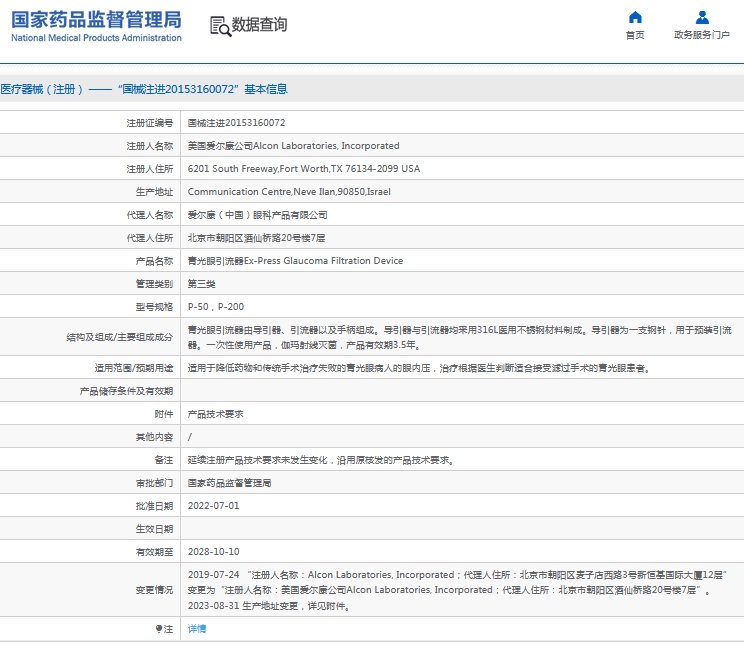The width and height of the screenshot is (744, 646).
Task: Select change record 2023-08-31 生产地址变更
Action: tap(269, 606)
